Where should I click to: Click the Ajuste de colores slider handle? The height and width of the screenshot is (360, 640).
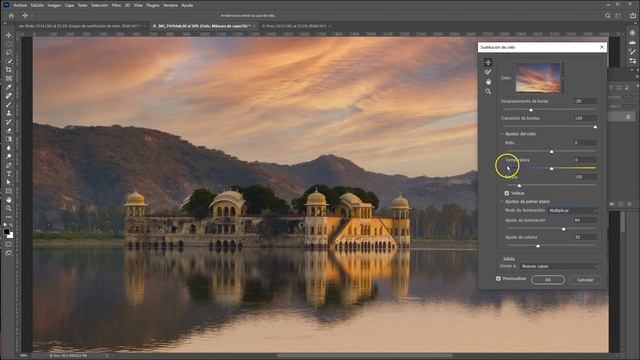[538, 246]
